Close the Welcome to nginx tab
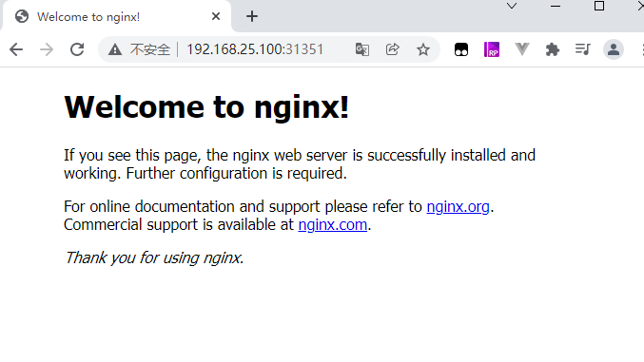Screen dimensions: 644x362 (x=216, y=16)
